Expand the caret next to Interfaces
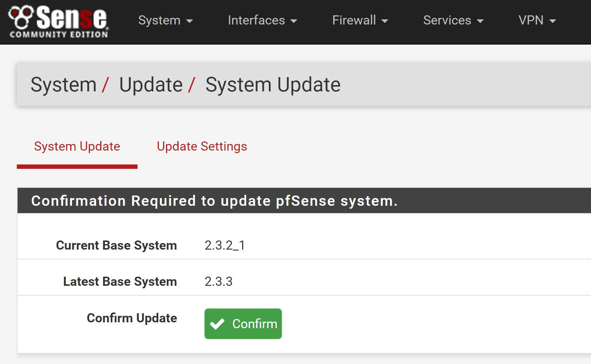The image size is (591, 364). (x=294, y=21)
